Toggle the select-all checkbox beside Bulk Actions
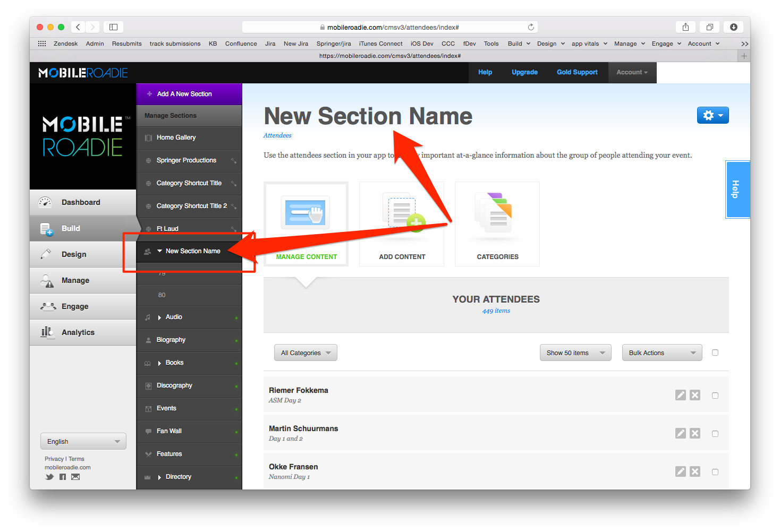Screen dimensions: 780x532 [715, 353]
